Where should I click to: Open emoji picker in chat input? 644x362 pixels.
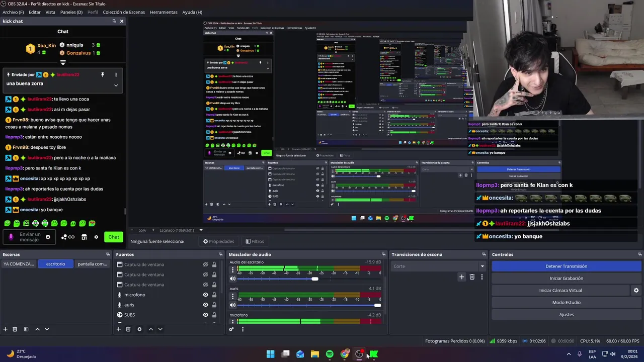[x=48, y=237]
